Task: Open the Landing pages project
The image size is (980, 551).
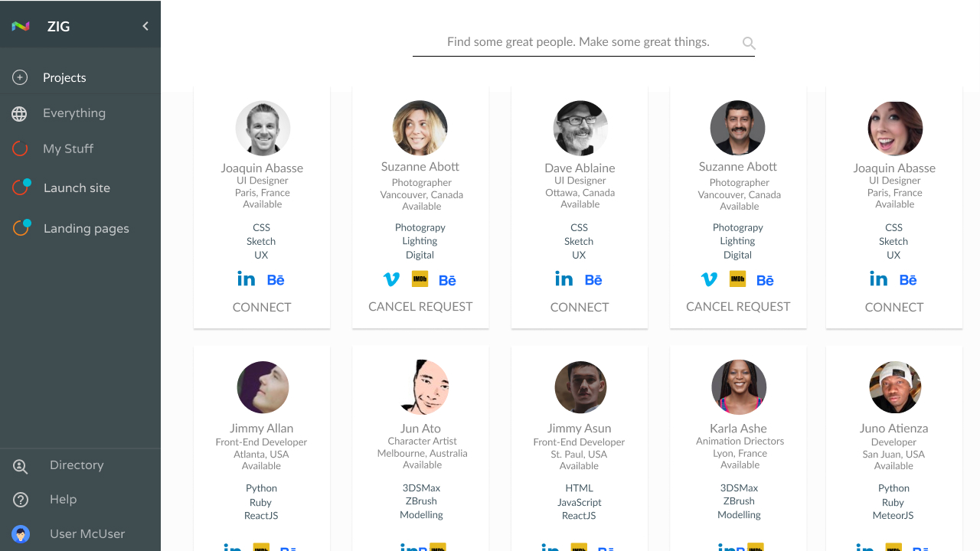Action: point(86,229)
